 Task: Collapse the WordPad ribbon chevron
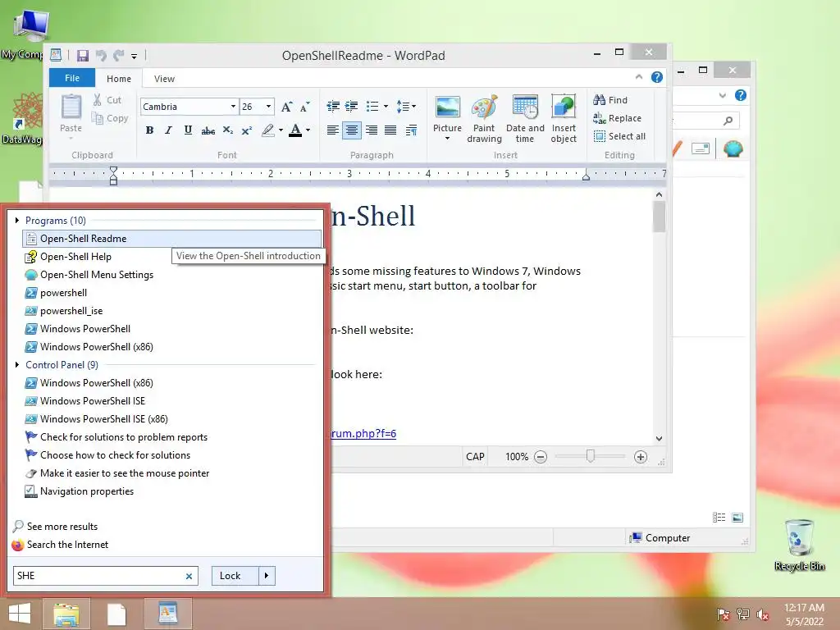[638, 78]
